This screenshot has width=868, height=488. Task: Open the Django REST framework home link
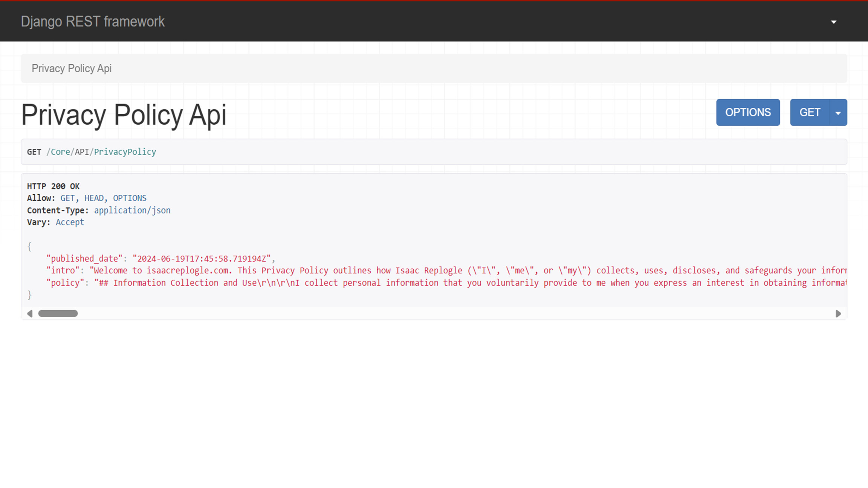pyautogui.click(x=93, y=21)
